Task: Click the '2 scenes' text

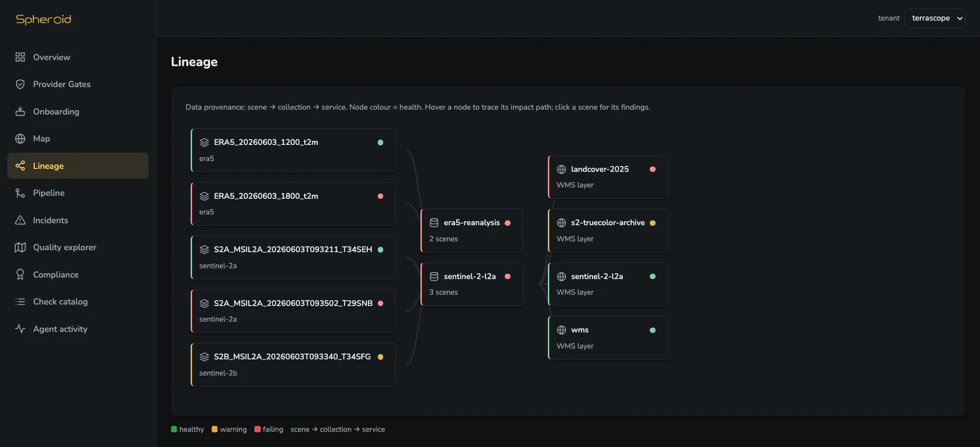Action: [x=443, y=239]
